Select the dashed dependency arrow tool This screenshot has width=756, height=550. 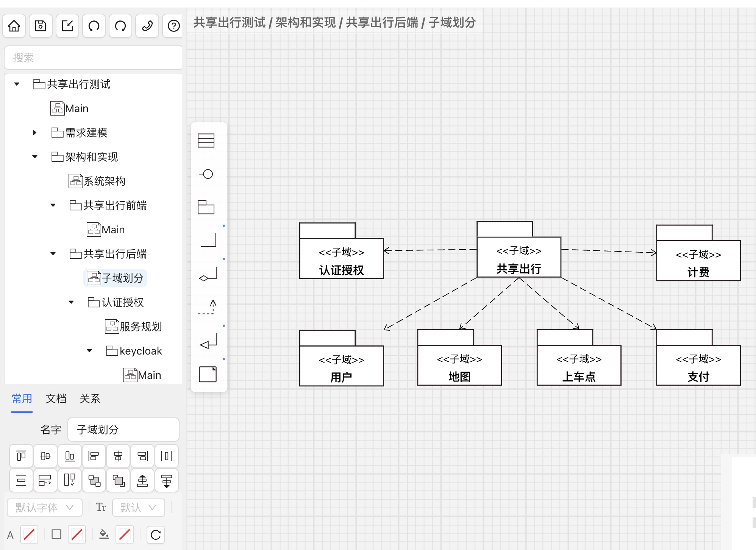pos(207,307)
